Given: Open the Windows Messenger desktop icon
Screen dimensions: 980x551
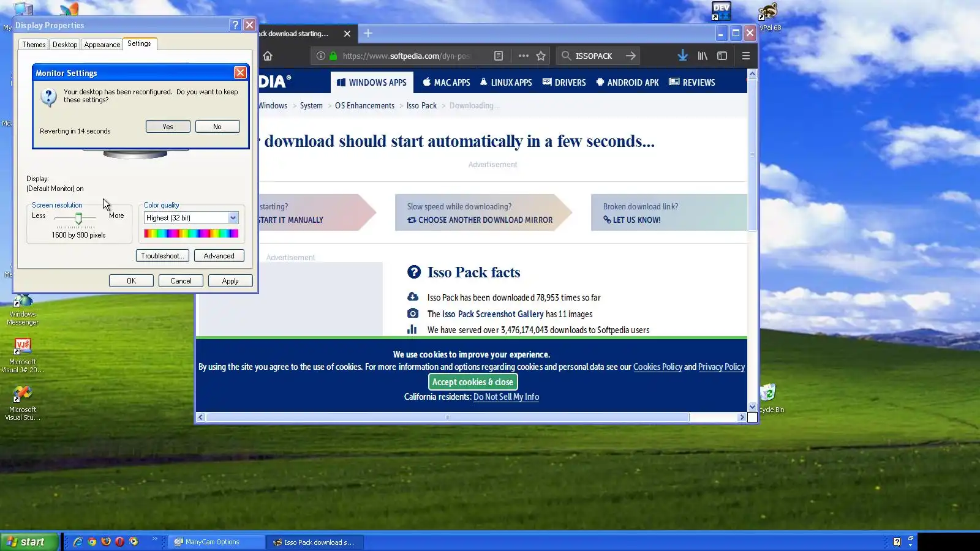Looking at the screenshot, I should (x=23, y=310).
